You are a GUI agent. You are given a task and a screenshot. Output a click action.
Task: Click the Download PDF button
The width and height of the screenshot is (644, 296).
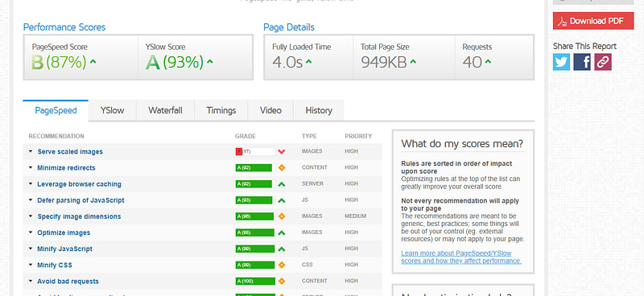pyautogui.click(x=593, y=21)
